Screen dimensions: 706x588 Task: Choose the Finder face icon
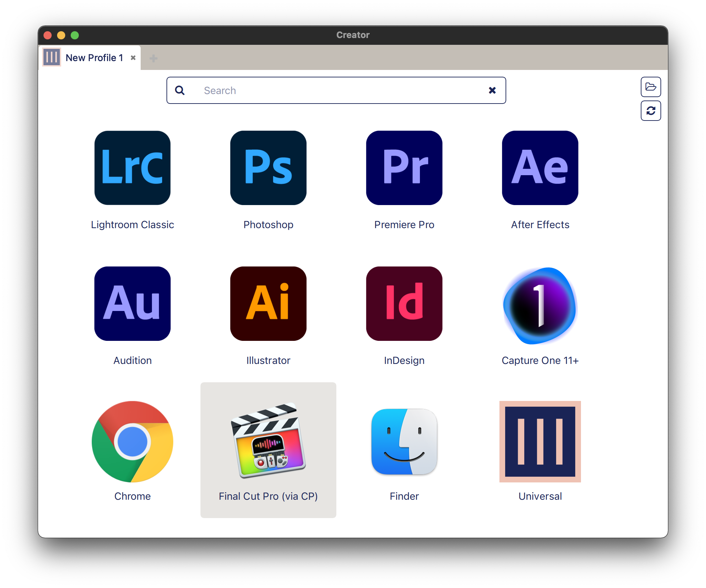(404, 441)
